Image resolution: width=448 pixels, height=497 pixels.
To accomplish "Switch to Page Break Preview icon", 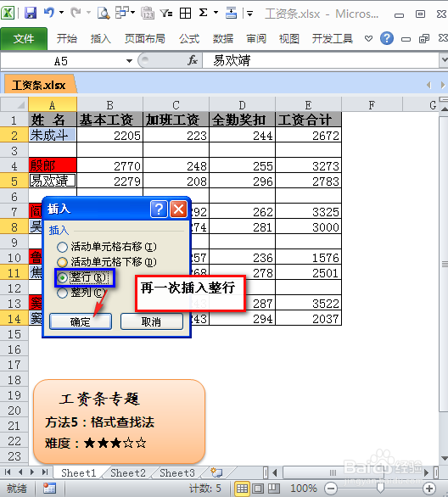I will pyautogui.click(x=274, y=489).
